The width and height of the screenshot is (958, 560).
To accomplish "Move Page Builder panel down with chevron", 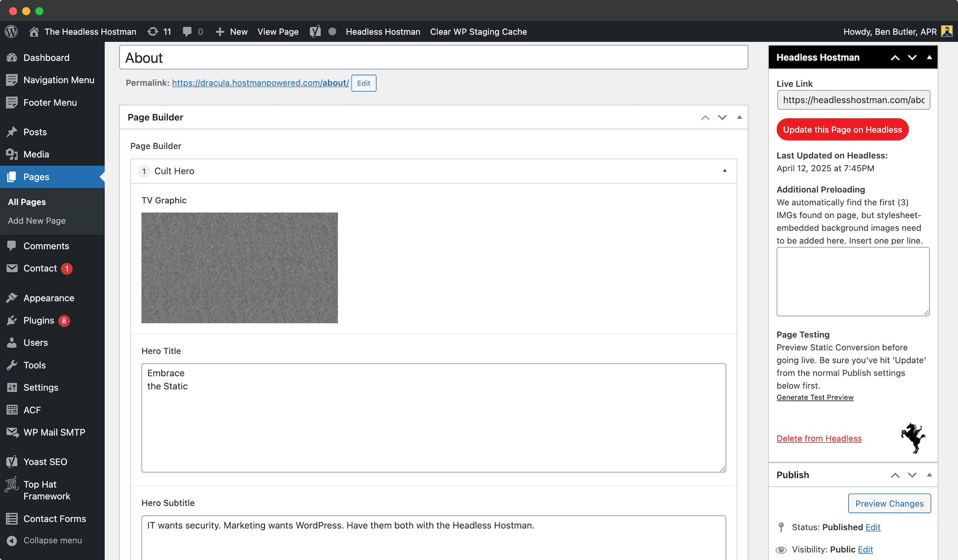I will tap(722, 117).
